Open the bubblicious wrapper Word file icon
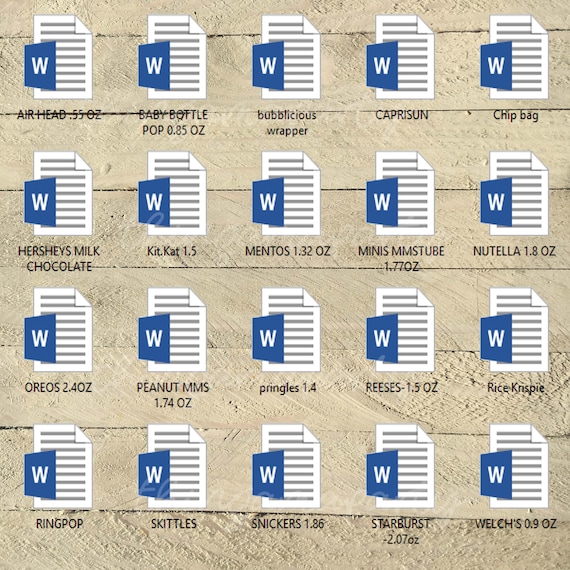570x570 pixels. (286, 57)
